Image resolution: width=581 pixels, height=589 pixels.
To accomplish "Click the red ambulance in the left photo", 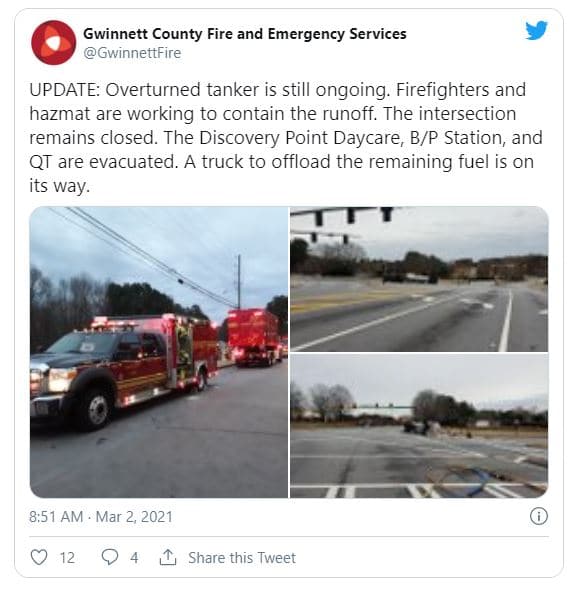I will pos(124,370).
